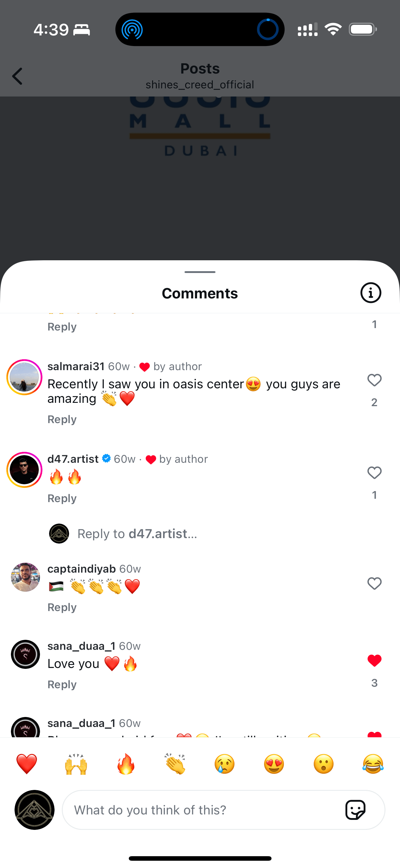Insert the heart-eyes quick emoji

(274, 764)
